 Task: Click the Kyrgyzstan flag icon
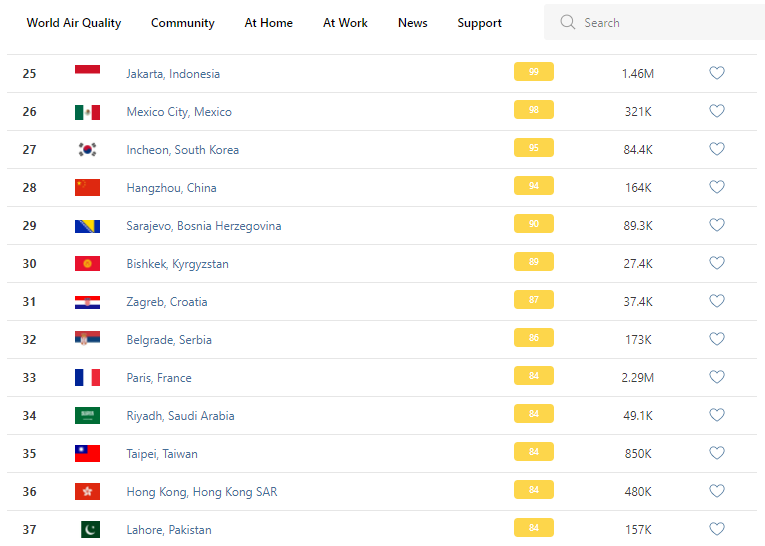[87, 264]
